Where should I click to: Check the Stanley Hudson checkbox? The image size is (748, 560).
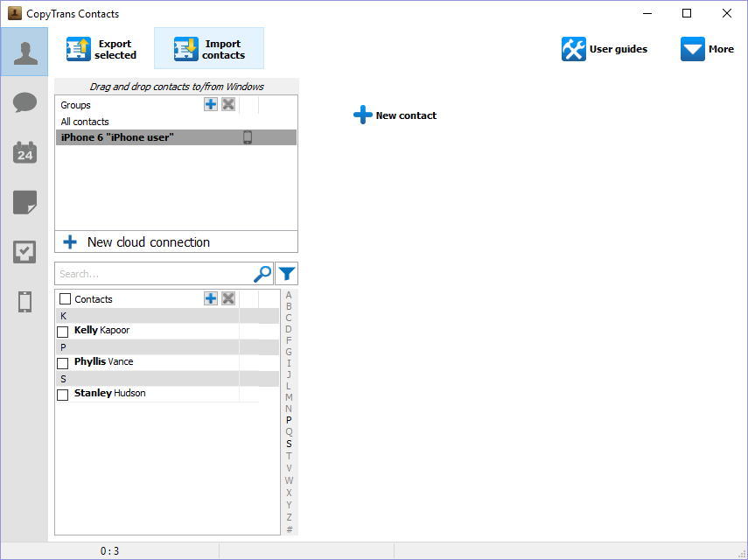(x=62, y=395)
